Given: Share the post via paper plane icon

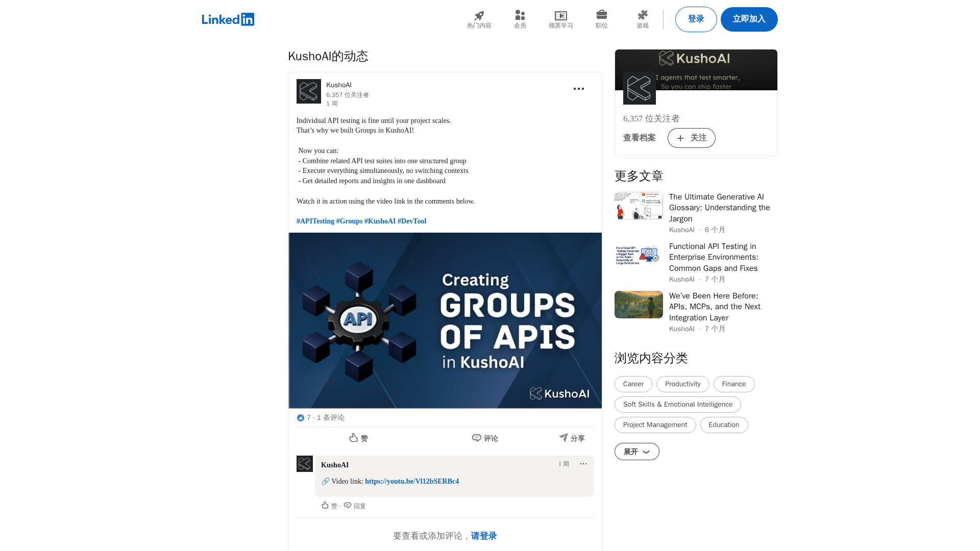Looking at the screenshot, I should point(572,438).
